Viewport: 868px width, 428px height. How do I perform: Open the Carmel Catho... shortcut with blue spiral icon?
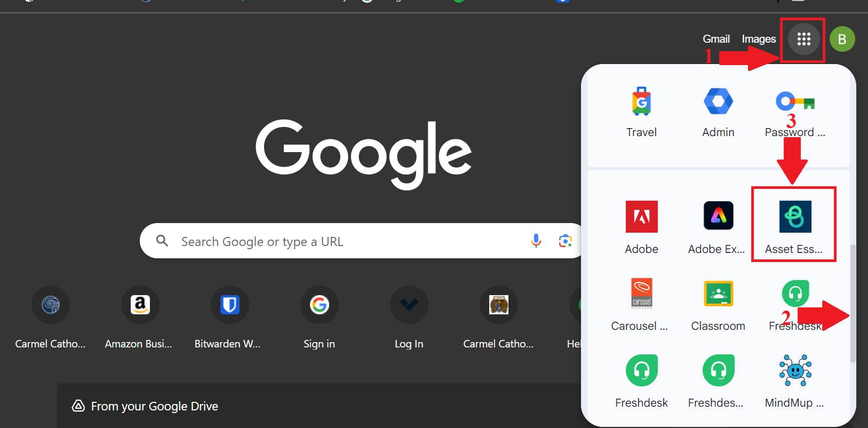[50, 318]
